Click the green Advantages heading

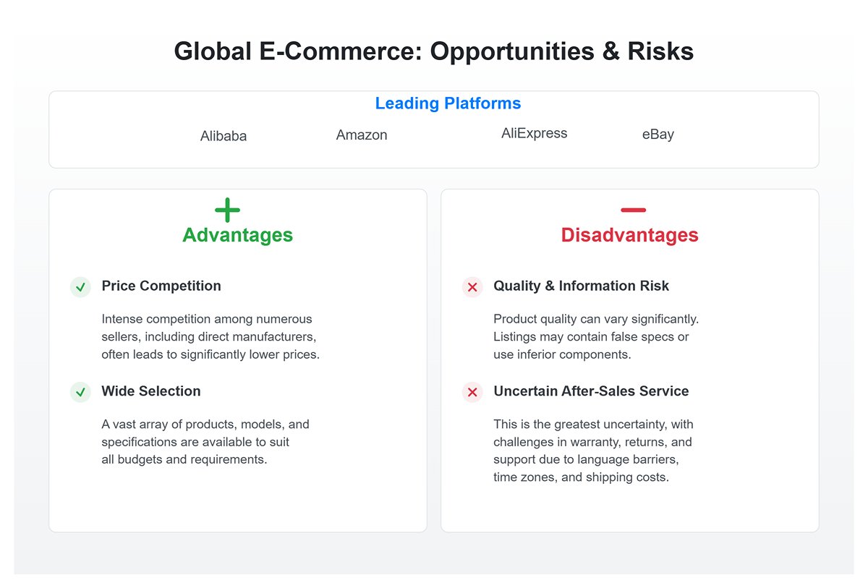237,235
